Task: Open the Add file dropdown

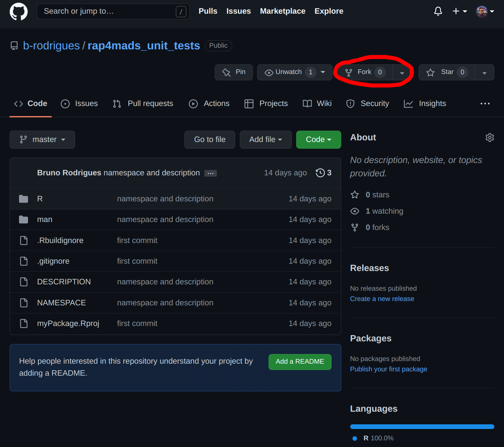Action: point(266,140)
